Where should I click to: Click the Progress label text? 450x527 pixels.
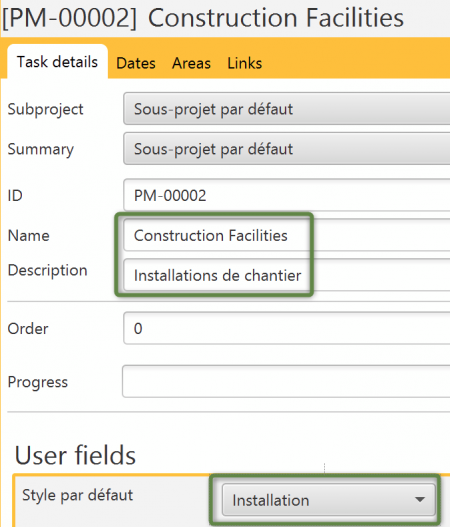tap(38, 382)
